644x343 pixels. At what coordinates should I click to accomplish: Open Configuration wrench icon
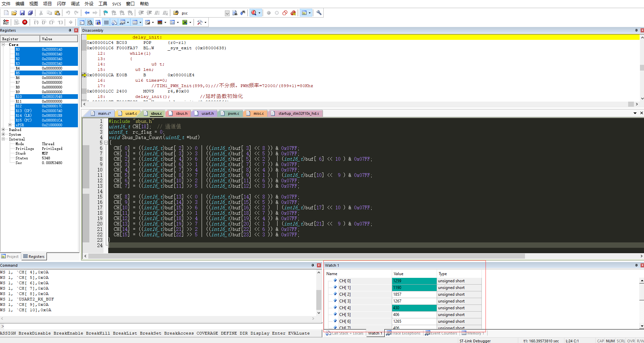point(319,13)
